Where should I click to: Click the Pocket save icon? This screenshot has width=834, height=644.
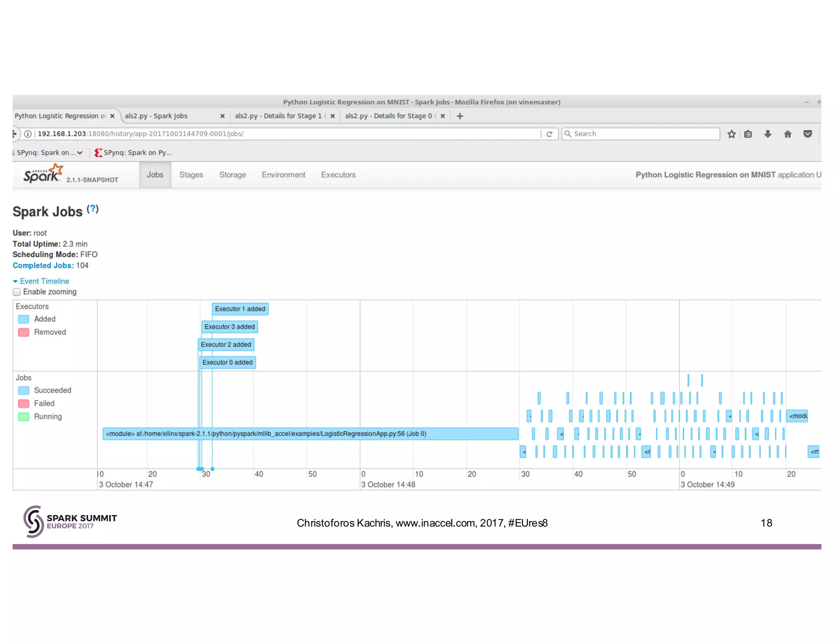(808, 134)
